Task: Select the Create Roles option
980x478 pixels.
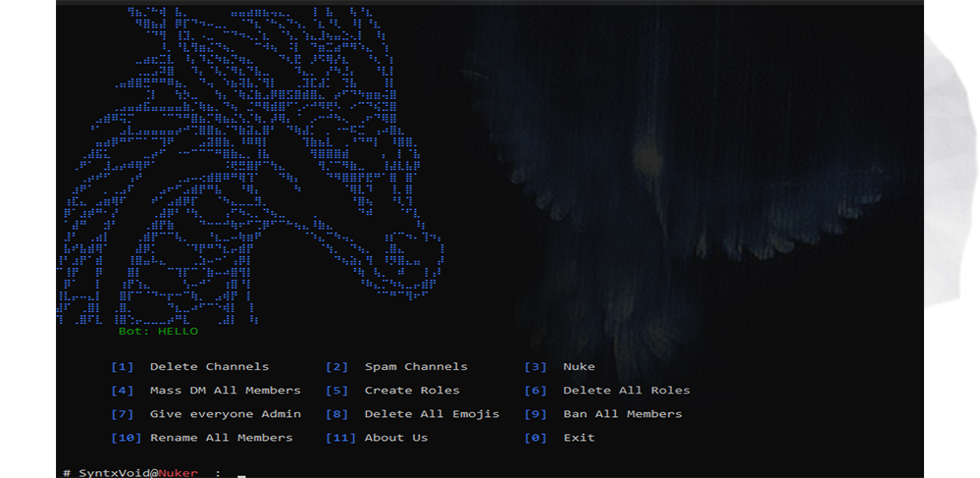Action: point(412,391)
